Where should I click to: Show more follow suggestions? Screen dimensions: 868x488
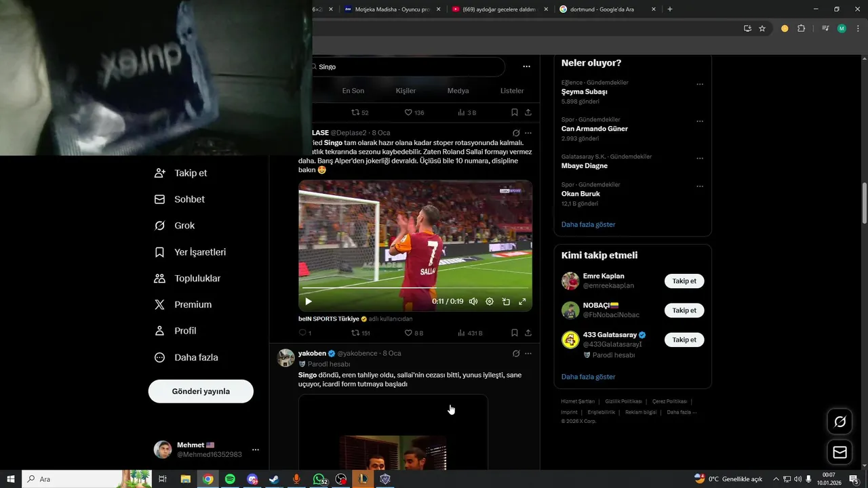589,377
